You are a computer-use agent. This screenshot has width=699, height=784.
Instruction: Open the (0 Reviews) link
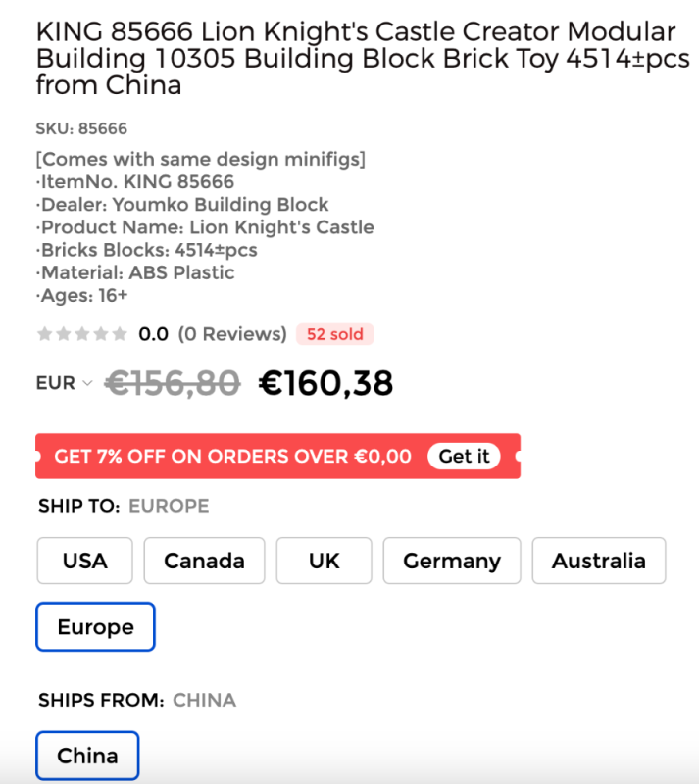(x=232, y=334)
